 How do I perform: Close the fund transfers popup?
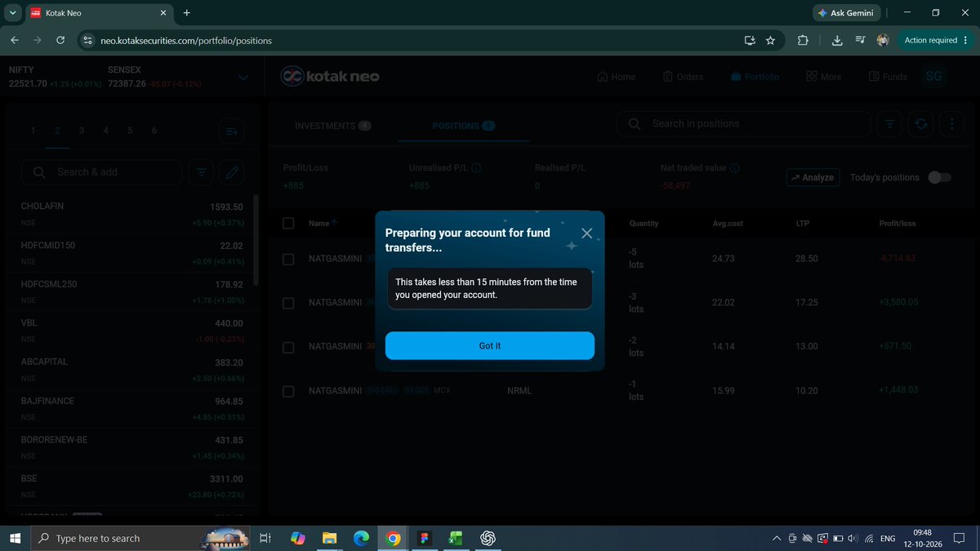click(586, 233)
